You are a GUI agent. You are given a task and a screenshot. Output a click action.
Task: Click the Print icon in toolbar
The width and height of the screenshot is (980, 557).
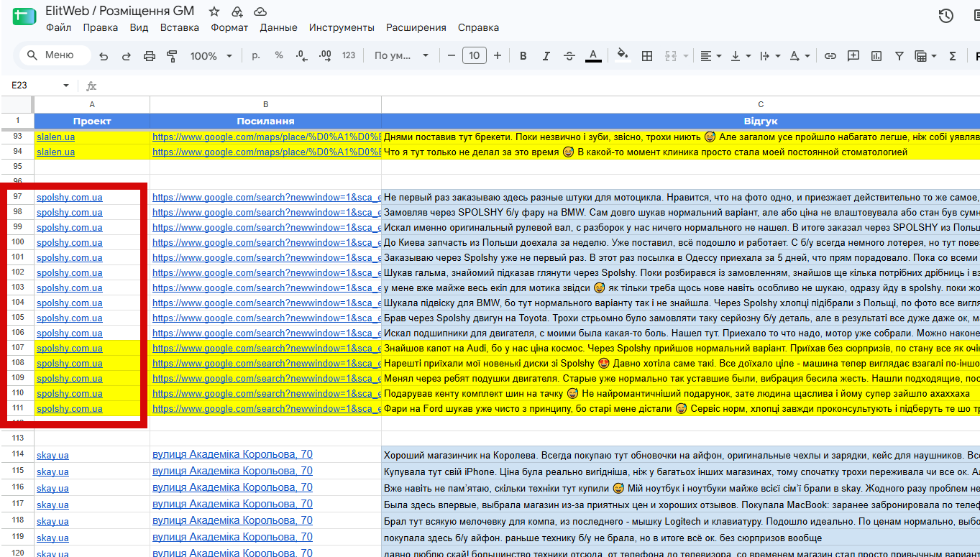pos(150,56)
